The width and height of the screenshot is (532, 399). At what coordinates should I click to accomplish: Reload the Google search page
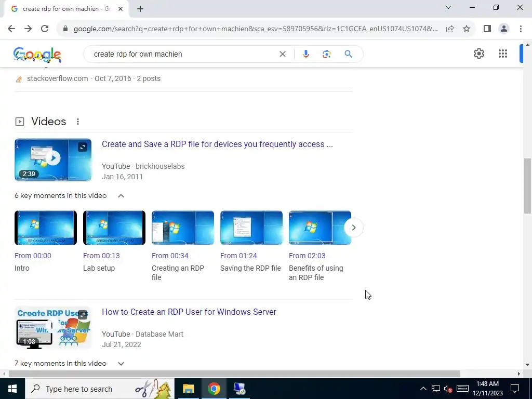[x=45, y=29]
